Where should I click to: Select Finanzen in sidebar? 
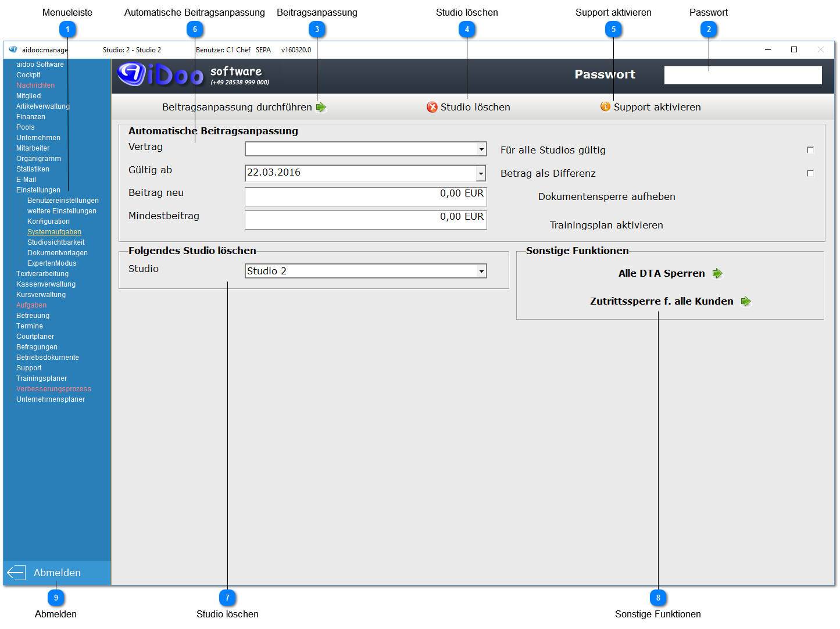coord(31,117)
